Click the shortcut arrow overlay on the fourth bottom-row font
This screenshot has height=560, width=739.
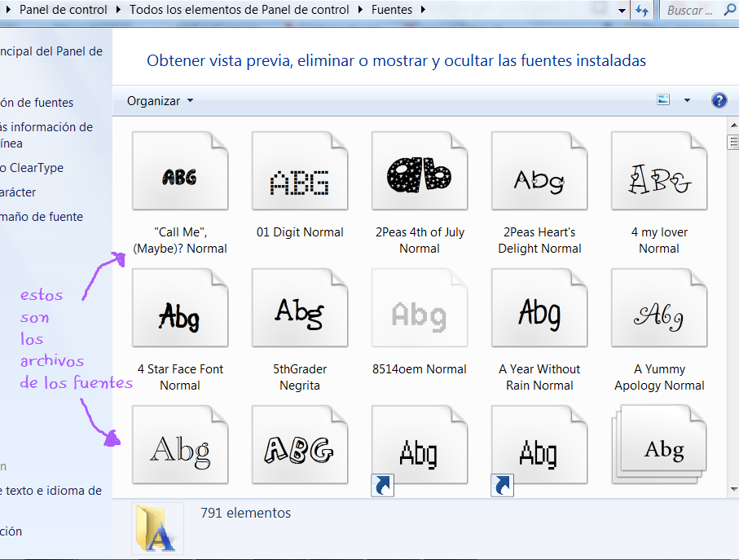[502, 485]
